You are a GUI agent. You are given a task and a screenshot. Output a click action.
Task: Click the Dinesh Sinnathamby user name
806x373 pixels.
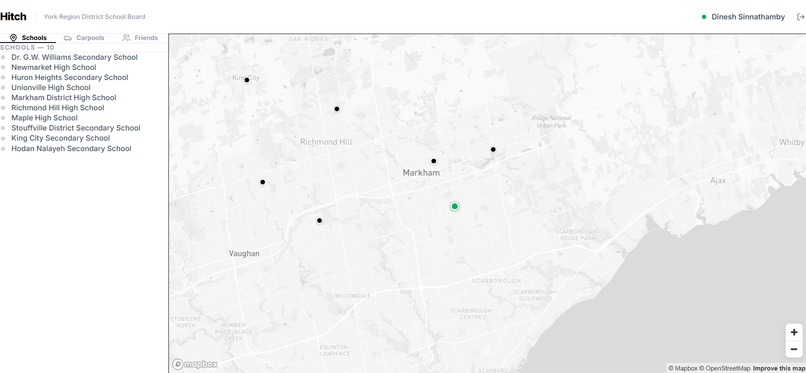pyautogui.click(x=748, y=17)
